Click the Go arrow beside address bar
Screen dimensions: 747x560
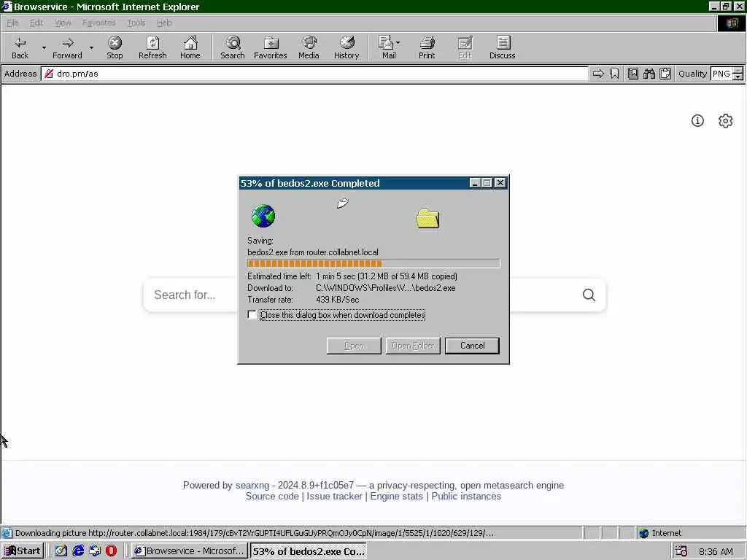coord(598,74)
